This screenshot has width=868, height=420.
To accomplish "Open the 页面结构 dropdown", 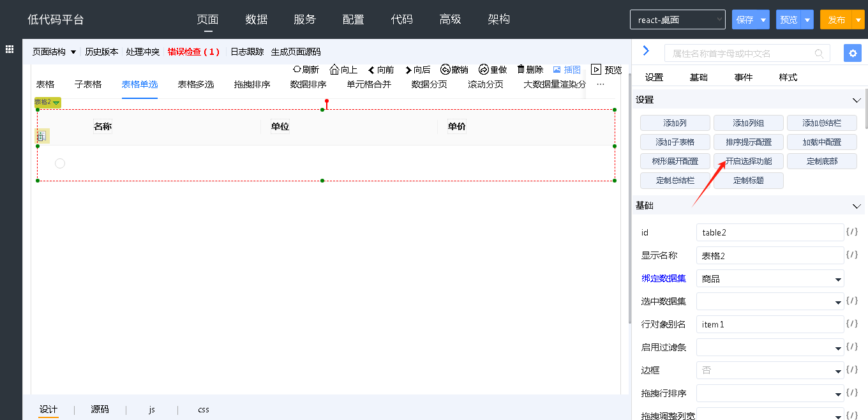I will (x=54, y=52).
